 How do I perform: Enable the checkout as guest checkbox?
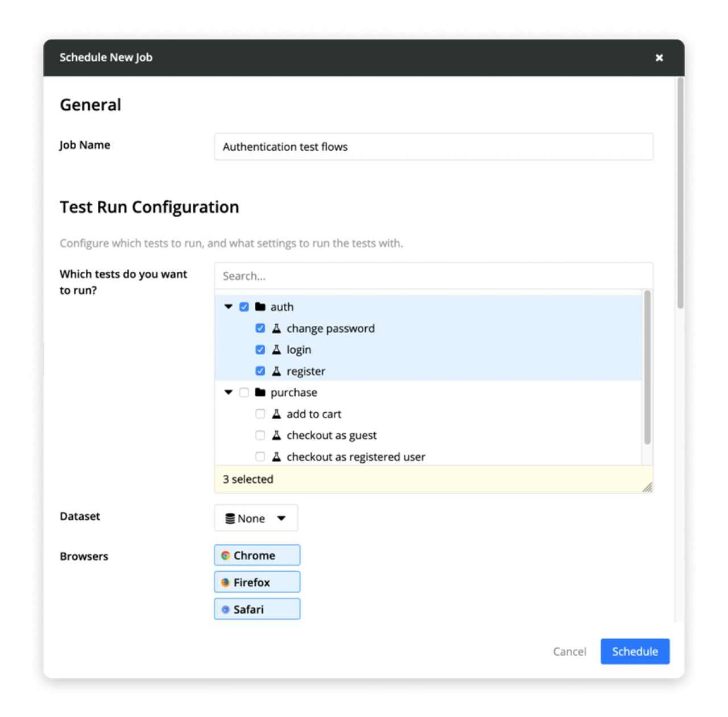pyautogui.click(x=260, y=436)
